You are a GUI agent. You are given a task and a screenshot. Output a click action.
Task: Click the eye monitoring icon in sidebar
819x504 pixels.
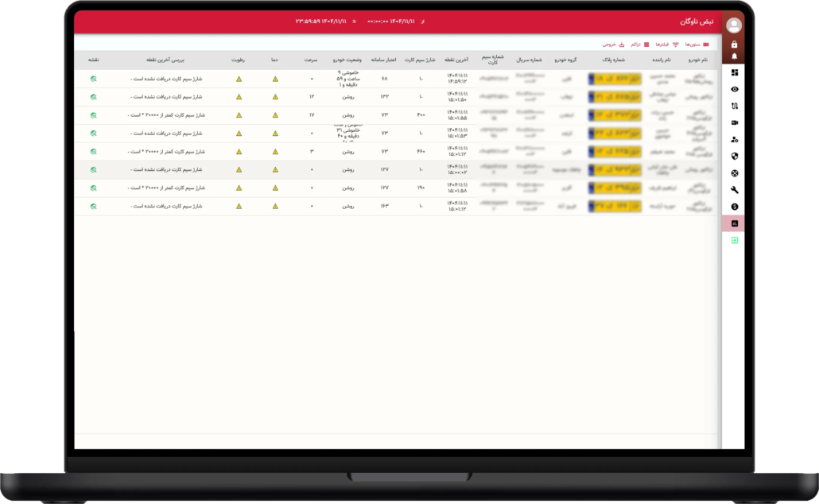(x=734, y=89)
